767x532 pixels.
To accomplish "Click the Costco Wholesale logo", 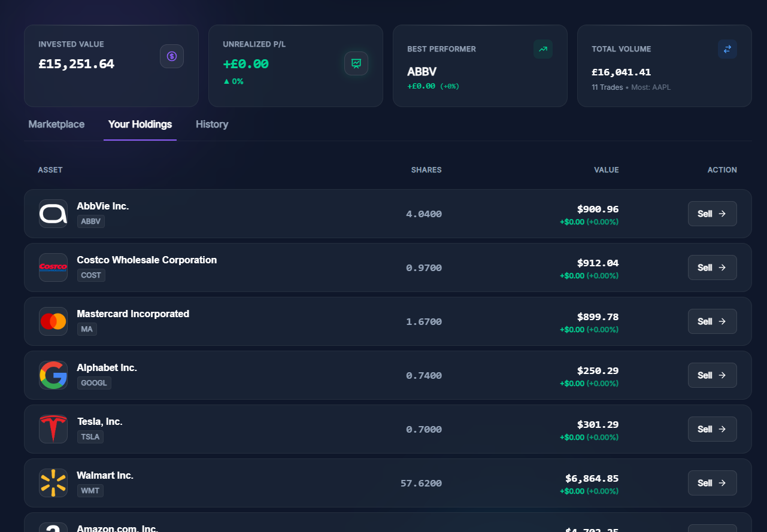I will click(53, 267).
